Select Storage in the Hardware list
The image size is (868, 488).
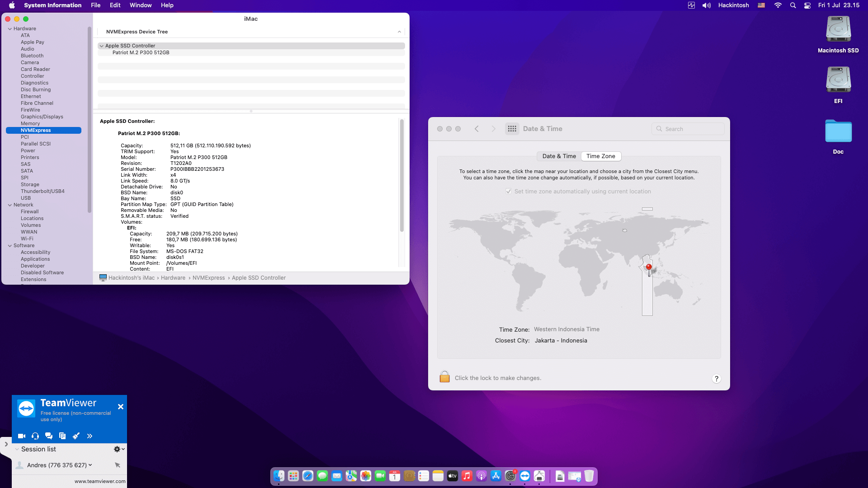pos(30,184)
